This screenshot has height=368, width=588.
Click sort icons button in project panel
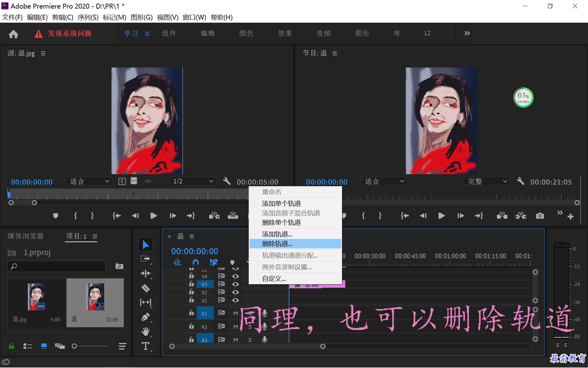[123, 347]
